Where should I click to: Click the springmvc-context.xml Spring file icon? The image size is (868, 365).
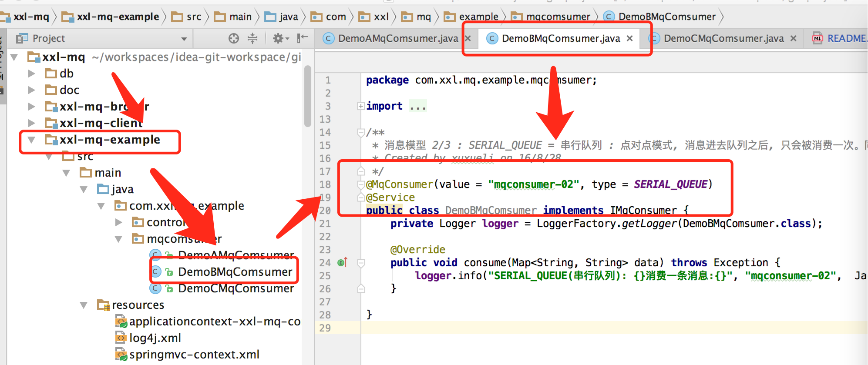pyautogui.click(x=121, y=355)
